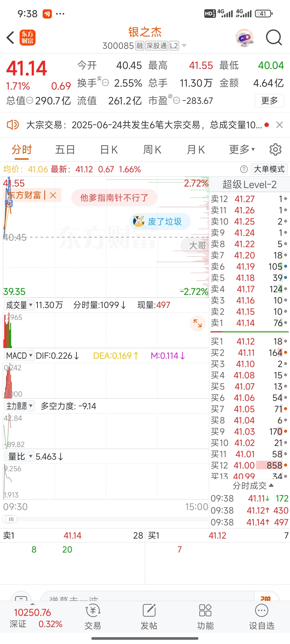Image resolution: width=290 pixels, height=644 pixels.
Task: Collapse the 分时成交 section
Action: 253,485
